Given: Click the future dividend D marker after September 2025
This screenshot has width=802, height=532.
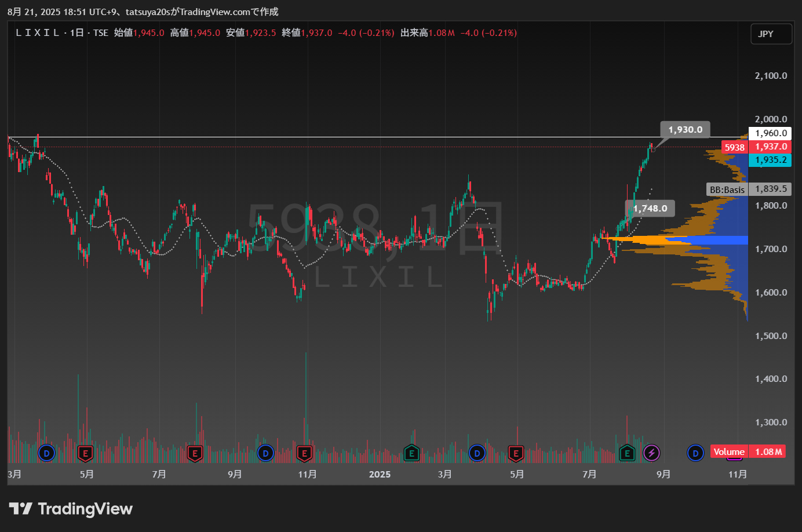Looking at the screenshot, I should (x=695, y=453).
